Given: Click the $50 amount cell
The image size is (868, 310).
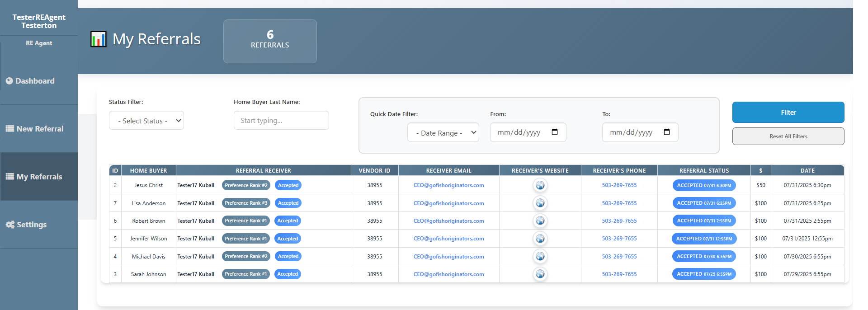Looking at the screenshot, I should click(761, 185).
